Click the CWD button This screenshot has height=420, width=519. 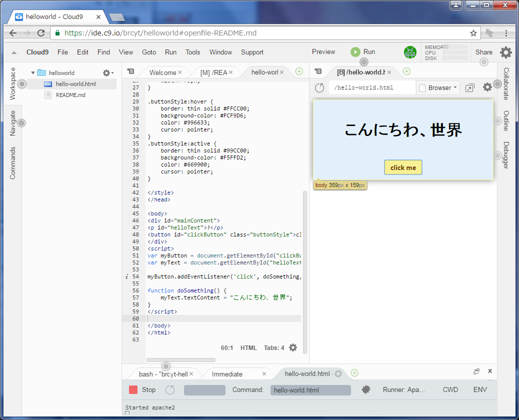(450, 389)
